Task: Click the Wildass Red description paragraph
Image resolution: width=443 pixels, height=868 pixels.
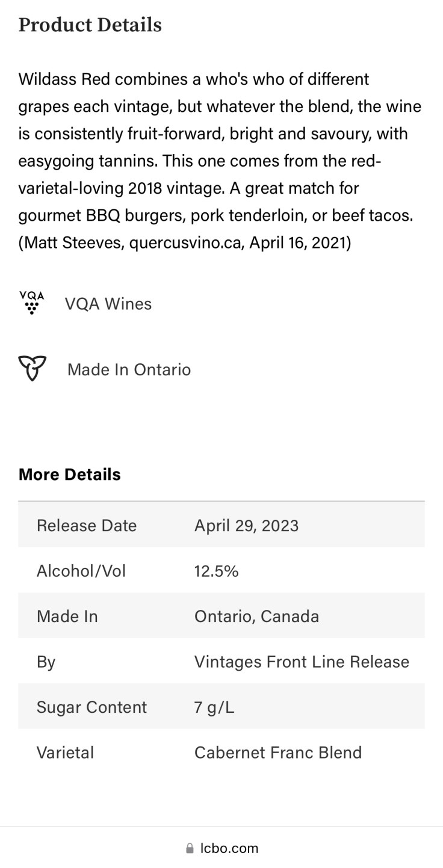Action: (x=220, y=161)
